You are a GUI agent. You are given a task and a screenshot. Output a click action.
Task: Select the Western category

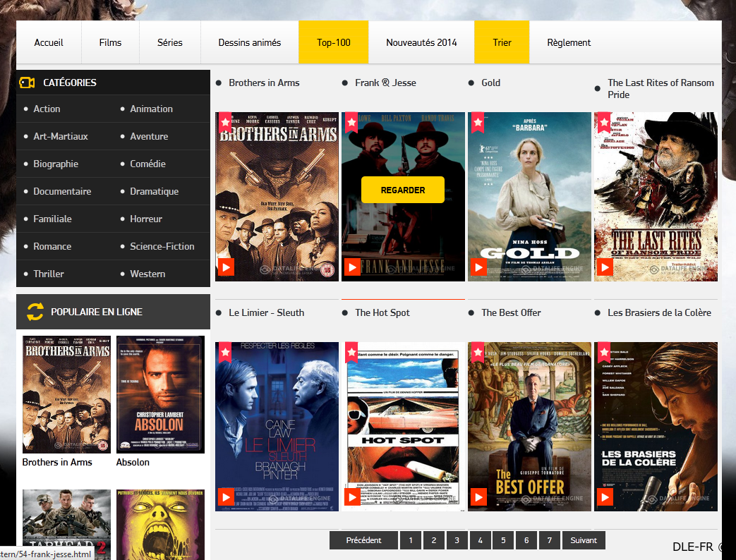147,274
